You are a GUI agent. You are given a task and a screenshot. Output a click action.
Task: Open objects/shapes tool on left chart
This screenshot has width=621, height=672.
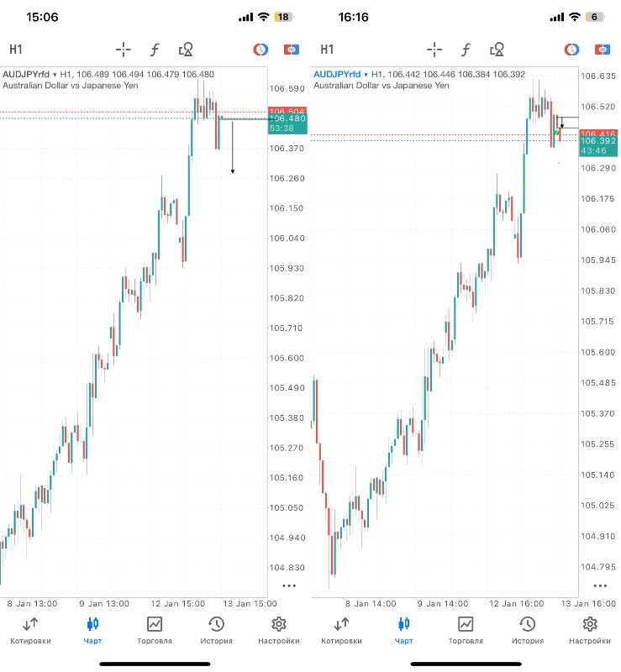point(187,50)
